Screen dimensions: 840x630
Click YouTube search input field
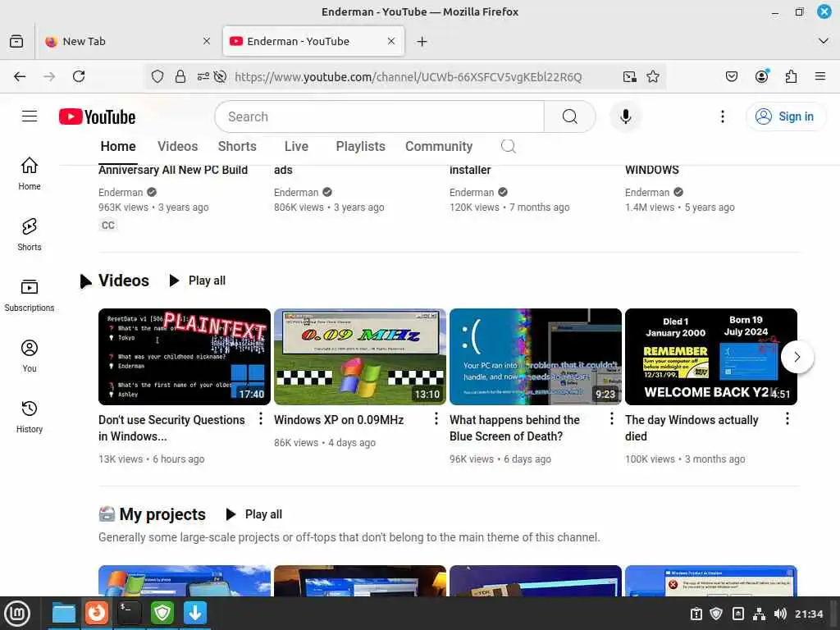pyautogui.click(x=379, y=116)
